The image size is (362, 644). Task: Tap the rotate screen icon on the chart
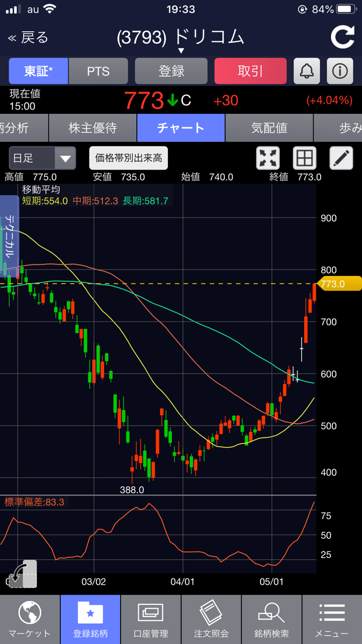tap(23, 574)
